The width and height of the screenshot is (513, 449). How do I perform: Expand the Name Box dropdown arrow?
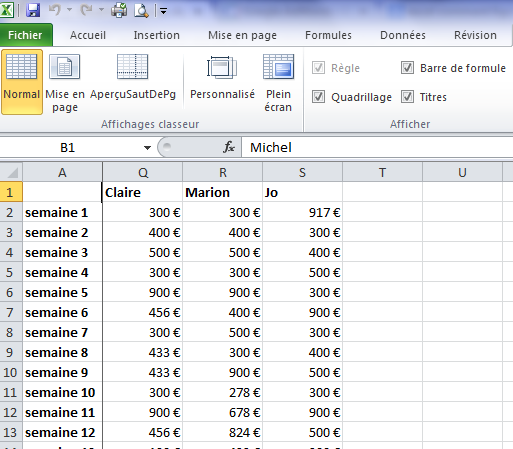[147, 147]
